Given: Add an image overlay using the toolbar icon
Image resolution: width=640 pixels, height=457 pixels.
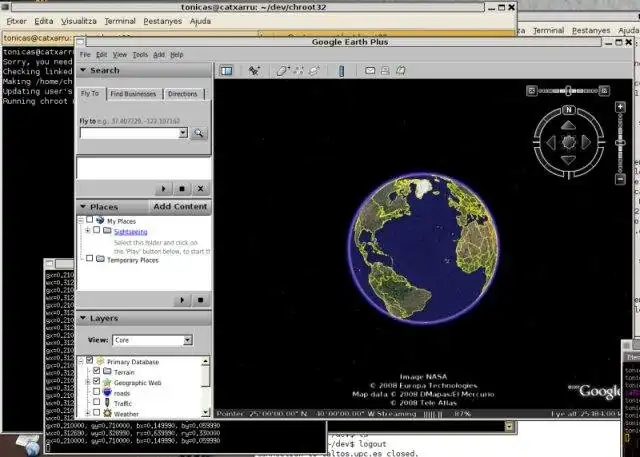Looking at the screenshot, I should click(313, 71).
